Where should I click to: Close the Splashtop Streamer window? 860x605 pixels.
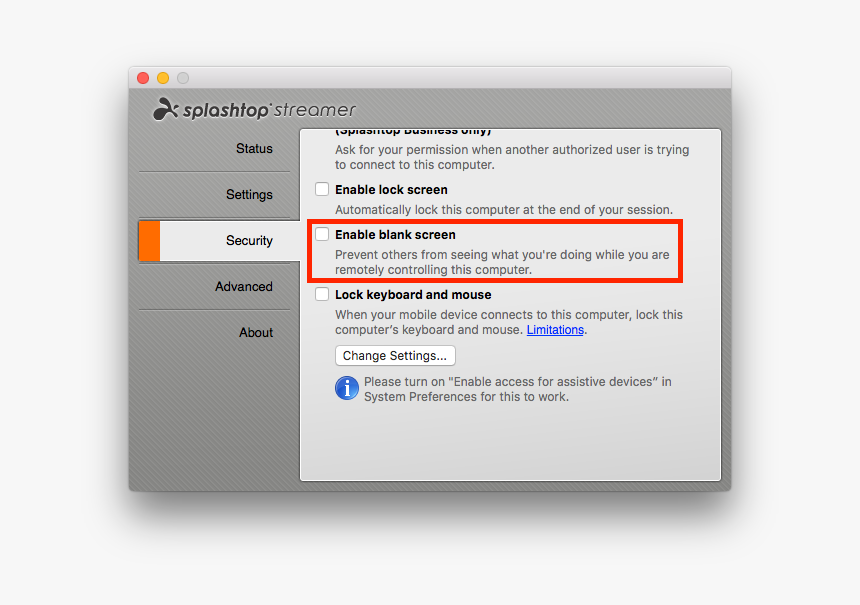[143, 78]
